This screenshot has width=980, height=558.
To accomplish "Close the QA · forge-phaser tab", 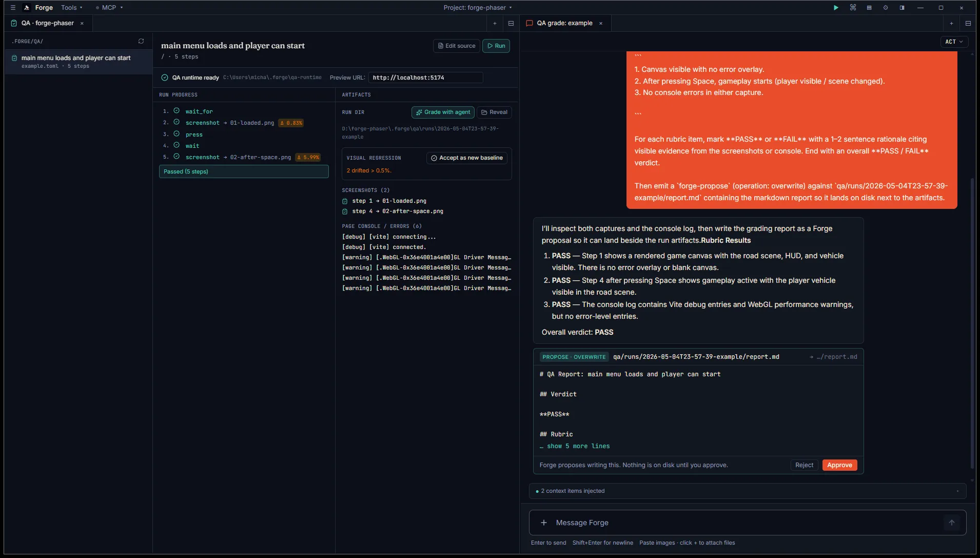I will coord(82,23).
